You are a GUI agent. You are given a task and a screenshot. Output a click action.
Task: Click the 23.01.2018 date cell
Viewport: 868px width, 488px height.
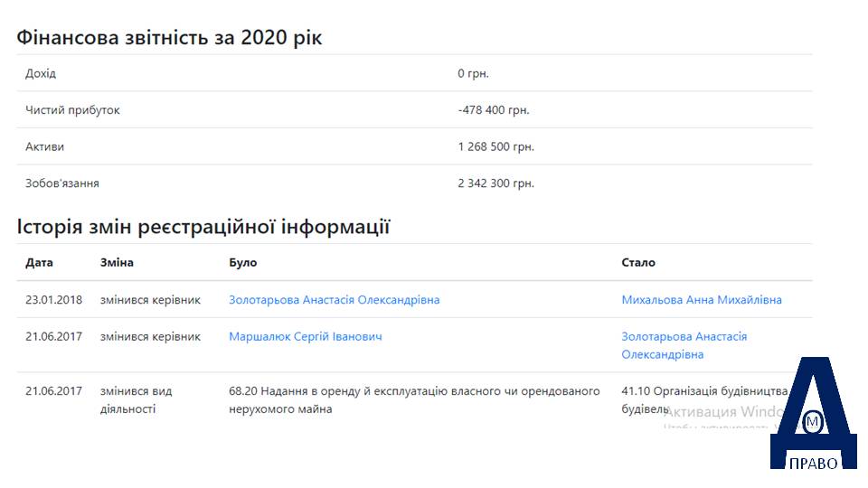tap(53, 300)
